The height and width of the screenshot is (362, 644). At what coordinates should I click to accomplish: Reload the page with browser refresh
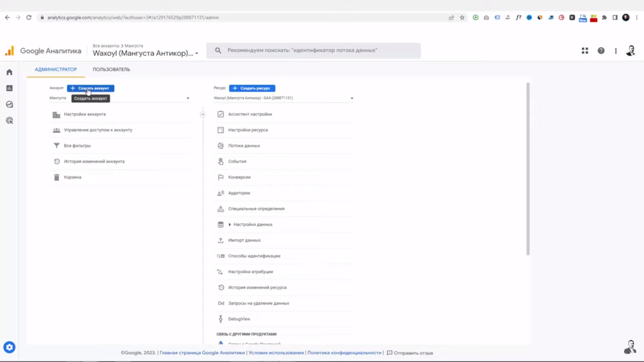point(29,18)
